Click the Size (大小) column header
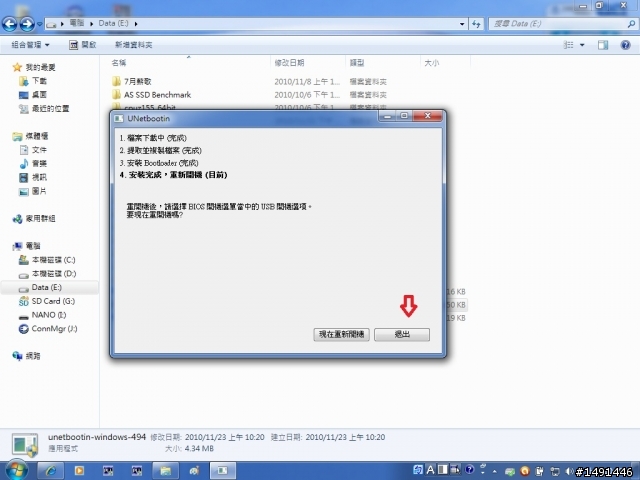640x480 pixels. point(431,63)
